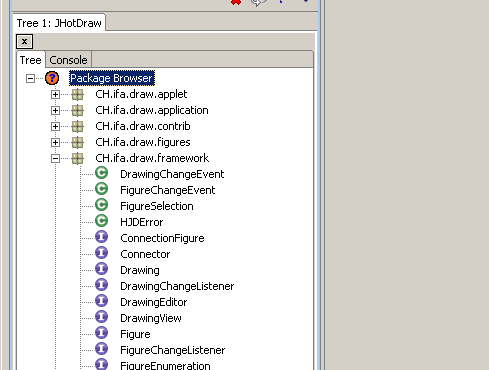Select the DrawingChangeEvent class

click(x=172, y=174)
